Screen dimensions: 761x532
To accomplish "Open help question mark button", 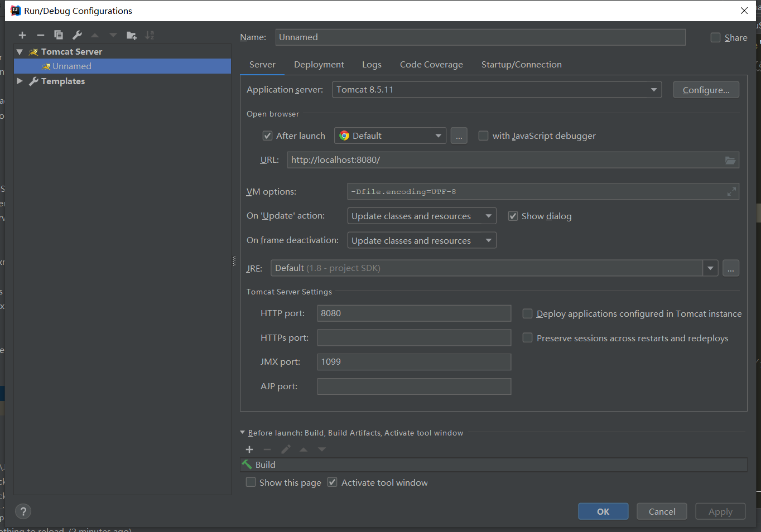I will pos(23,511).
